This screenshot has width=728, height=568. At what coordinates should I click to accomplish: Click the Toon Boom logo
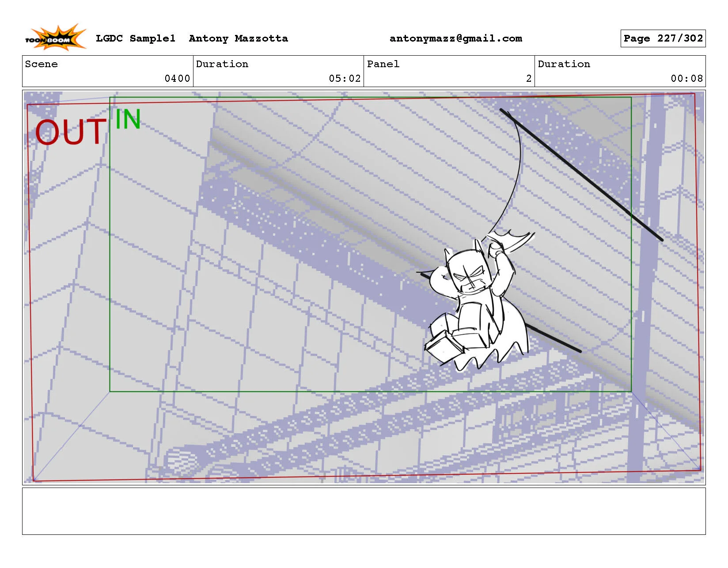tap(55, 37)
